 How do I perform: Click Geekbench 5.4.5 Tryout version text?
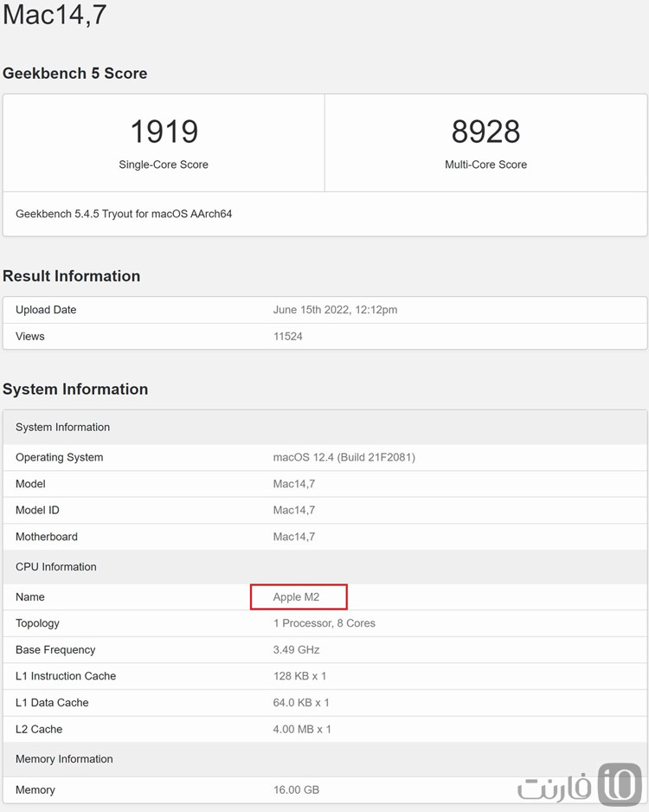point(124,214)
